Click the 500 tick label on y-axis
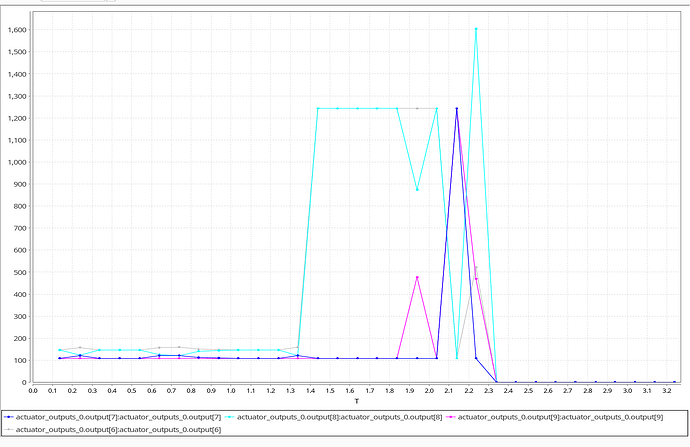This screenshot has height=447, width=690. [x=19, y=272]
